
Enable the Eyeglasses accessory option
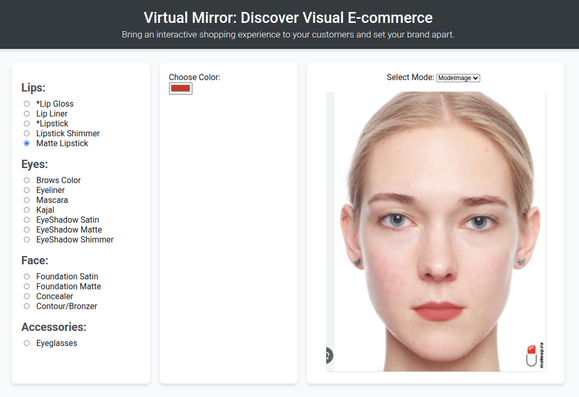click(27, 343)
